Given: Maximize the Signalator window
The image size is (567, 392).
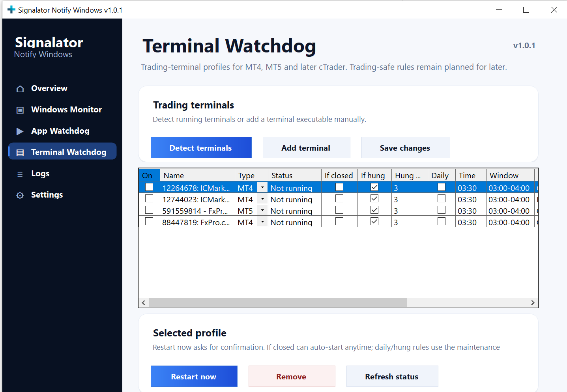Looking at the screenshot, I should point(526,9).
